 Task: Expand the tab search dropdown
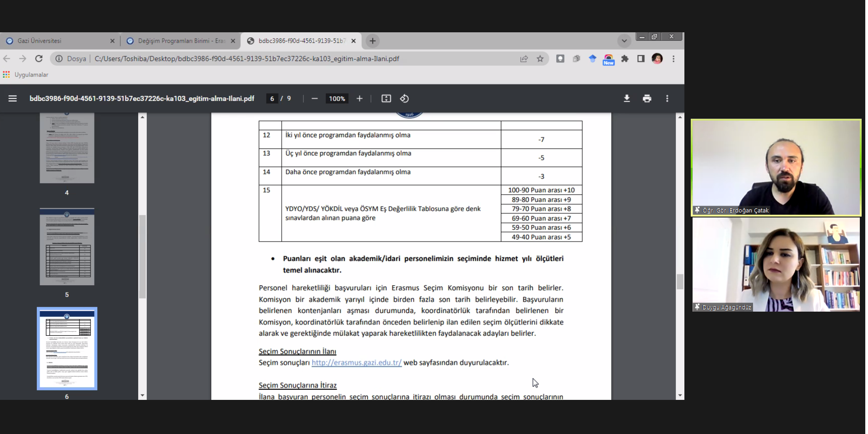tap(624, 41)
